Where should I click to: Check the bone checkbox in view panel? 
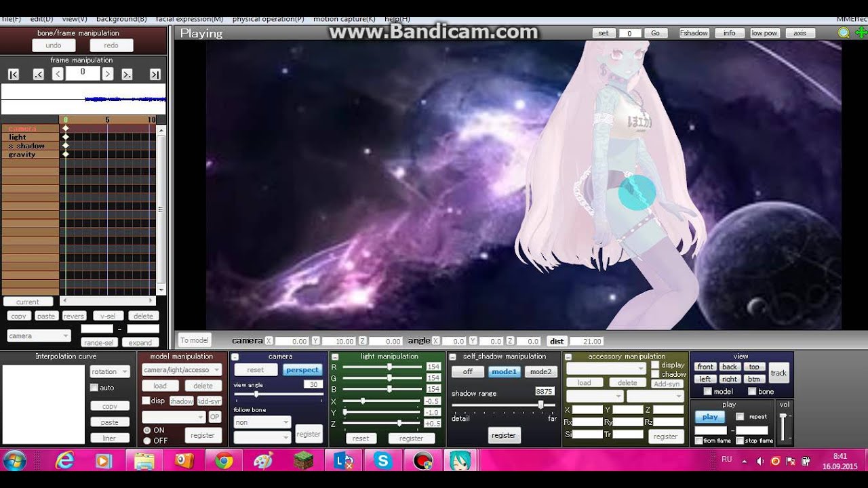point(752,391)
